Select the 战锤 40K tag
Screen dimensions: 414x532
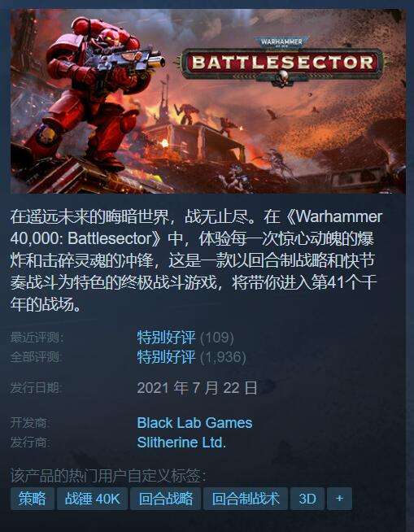[x=92, y=499]
